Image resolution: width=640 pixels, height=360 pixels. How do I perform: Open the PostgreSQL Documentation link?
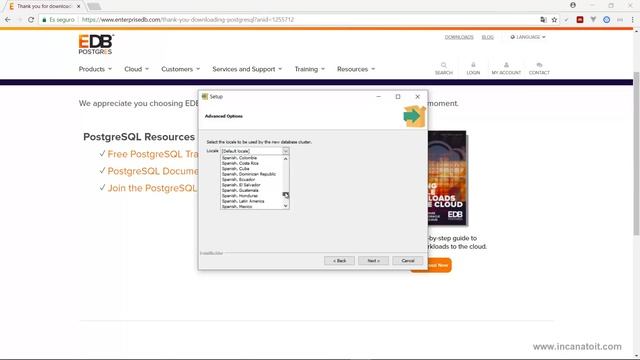[153, 171]
